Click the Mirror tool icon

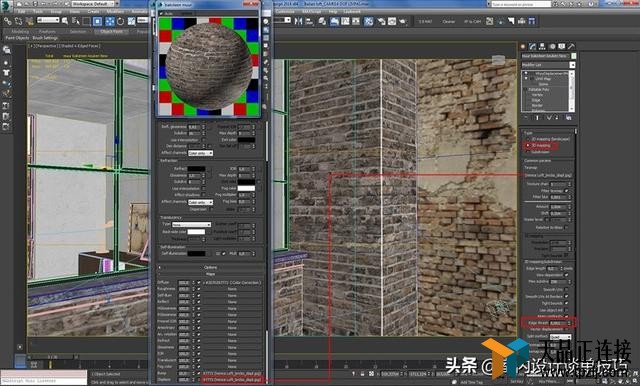tap(298, 21)
